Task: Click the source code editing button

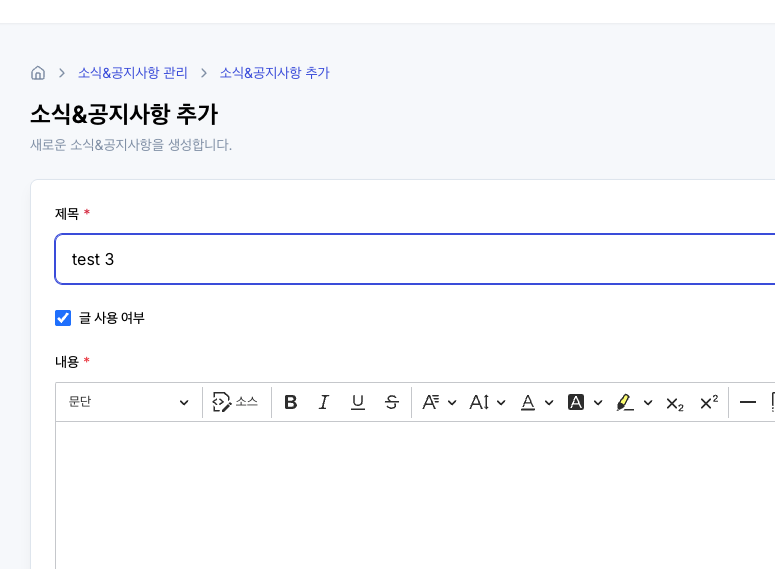Action: [x=236, y=402]
